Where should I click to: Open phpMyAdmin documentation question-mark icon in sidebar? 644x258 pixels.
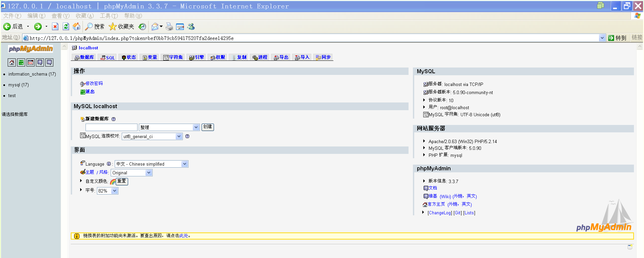[x=40, y=62]
